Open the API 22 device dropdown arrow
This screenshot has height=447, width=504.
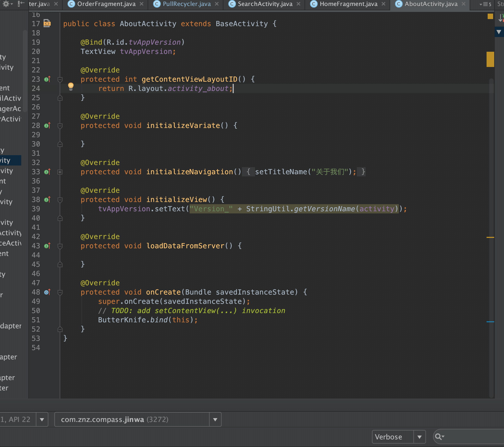(42, 420)
